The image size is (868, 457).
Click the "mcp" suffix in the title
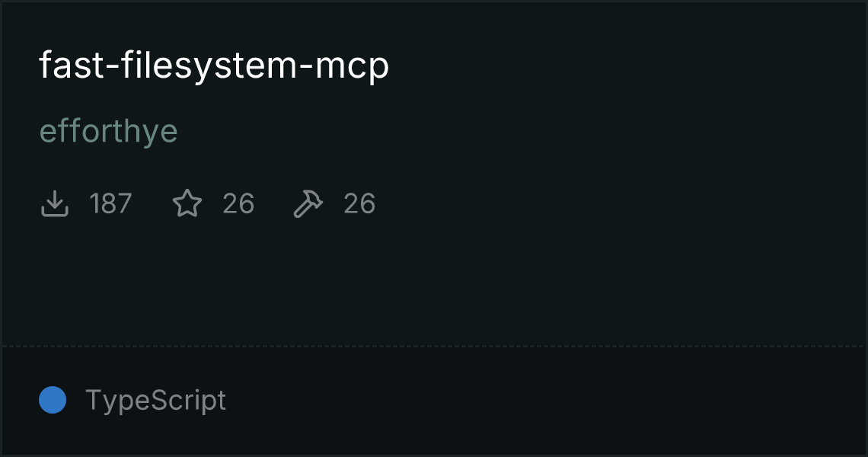[x=352, y=68]
